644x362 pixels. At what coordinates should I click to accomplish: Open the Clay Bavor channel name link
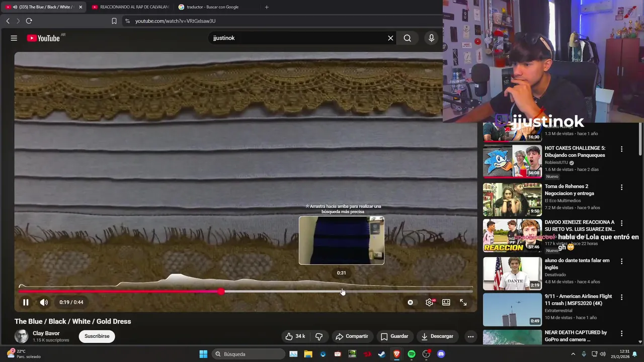point(46,333)
